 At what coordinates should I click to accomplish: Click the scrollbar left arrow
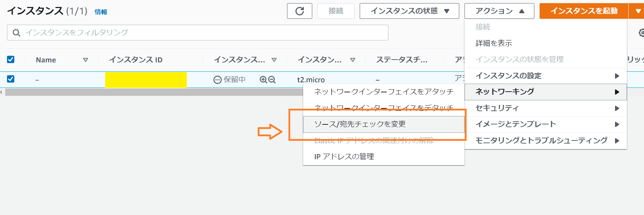(x=1, y=92)
